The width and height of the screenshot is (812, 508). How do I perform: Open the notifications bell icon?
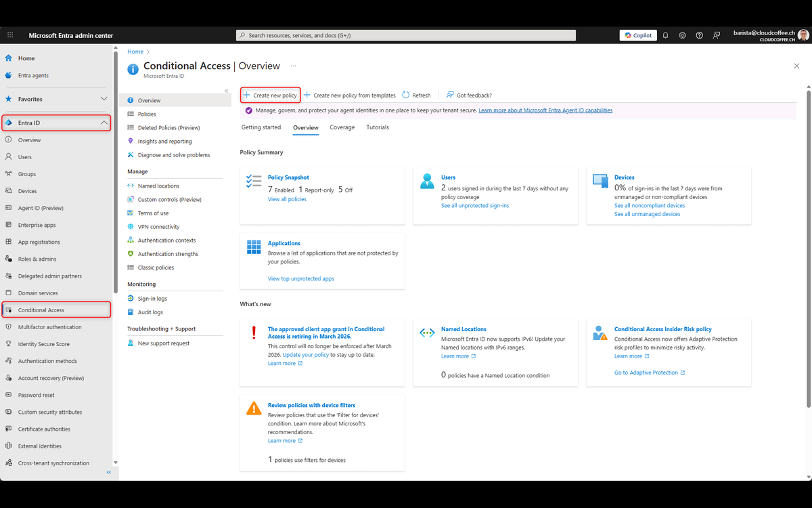[665, 35]
